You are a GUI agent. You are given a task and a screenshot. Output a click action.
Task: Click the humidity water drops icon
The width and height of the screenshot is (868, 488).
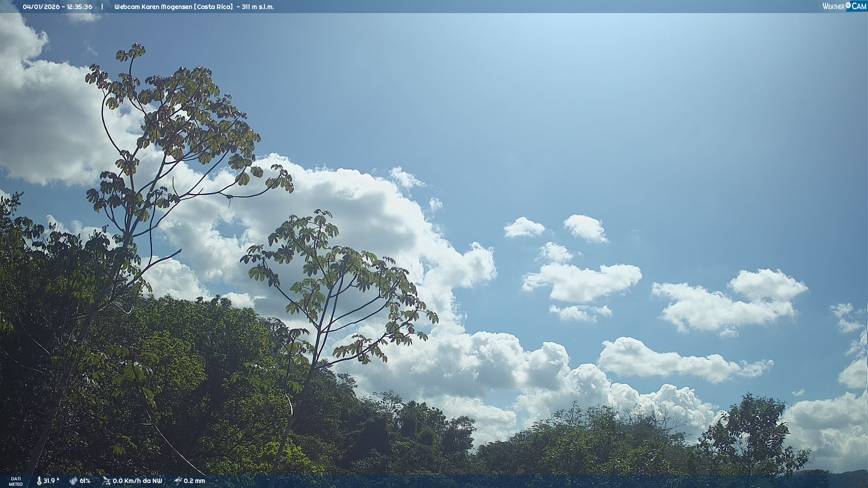[x=73, y=481]
